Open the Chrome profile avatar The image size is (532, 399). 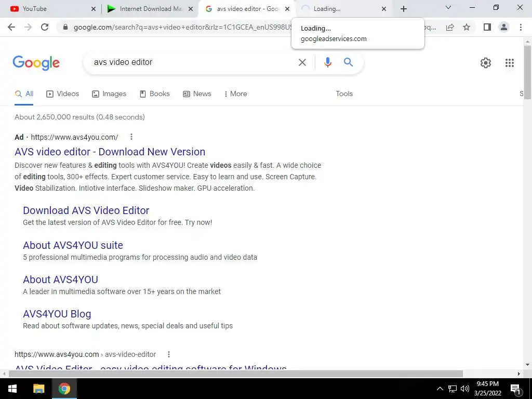[x=504, y=27]
